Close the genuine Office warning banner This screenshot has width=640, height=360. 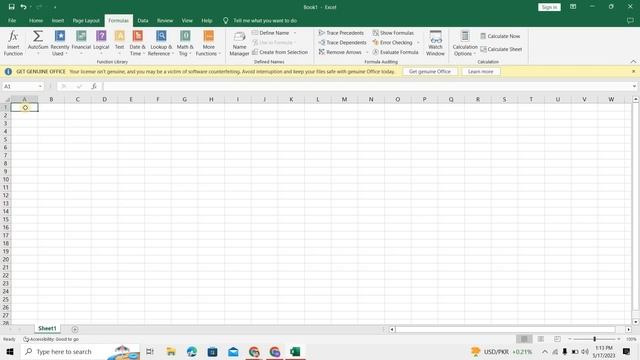click(633, 71)
